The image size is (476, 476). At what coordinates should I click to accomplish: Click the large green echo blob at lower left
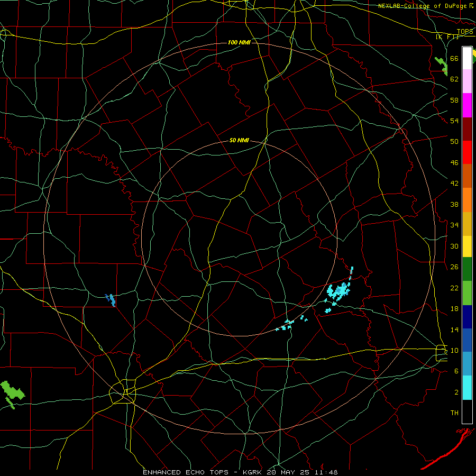pos(12,391)
